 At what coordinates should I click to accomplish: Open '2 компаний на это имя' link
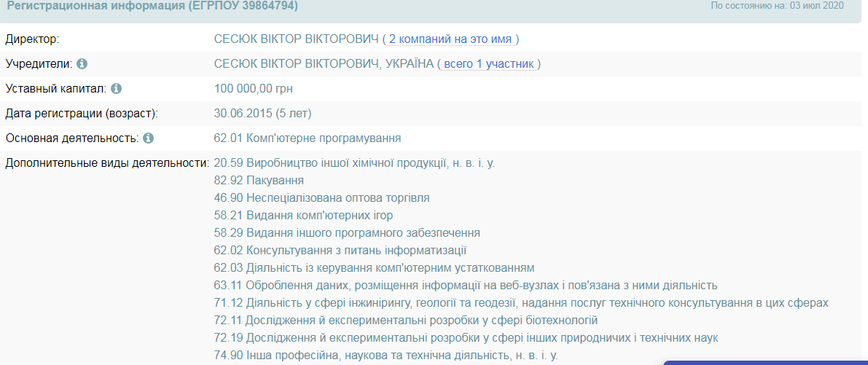(450, 39)
